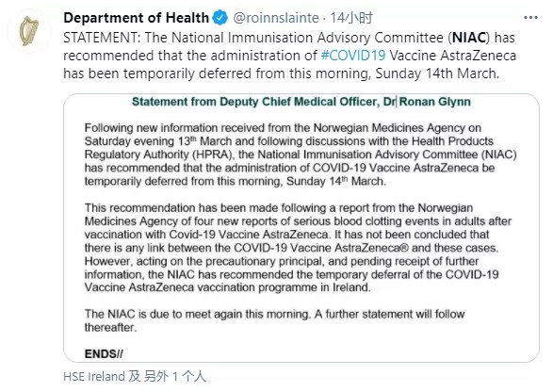The height and width of the screenshot is (392, 553).
Task: Click the @roinnslainte handle
Action: pos(276,18)
